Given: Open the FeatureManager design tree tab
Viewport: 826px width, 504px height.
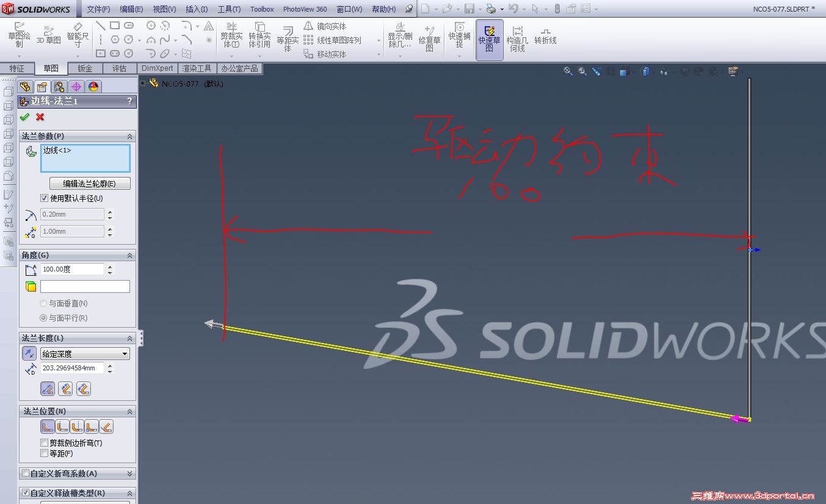Looking at the screenshot, I should coord(25,87).
